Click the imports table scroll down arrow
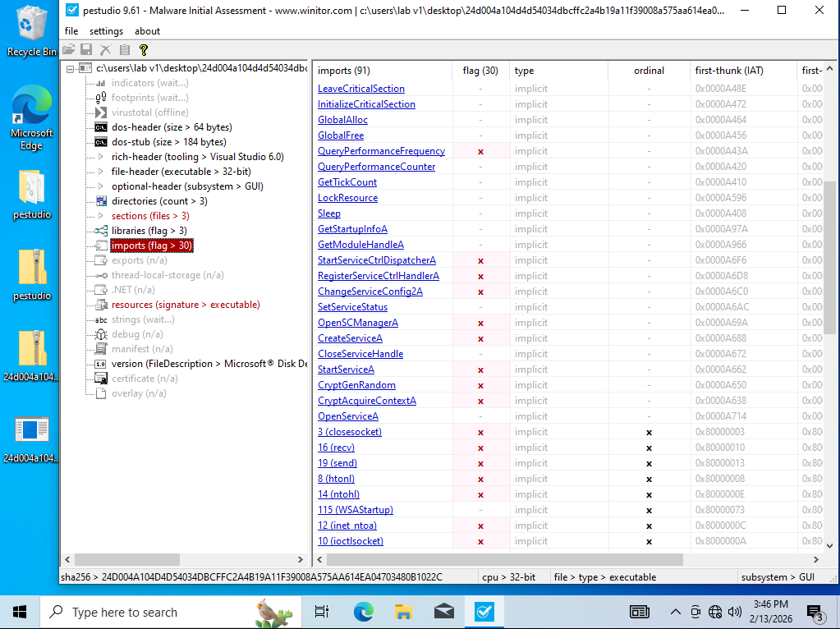This screenshot has height=629, width=840. tap(830, 546)
